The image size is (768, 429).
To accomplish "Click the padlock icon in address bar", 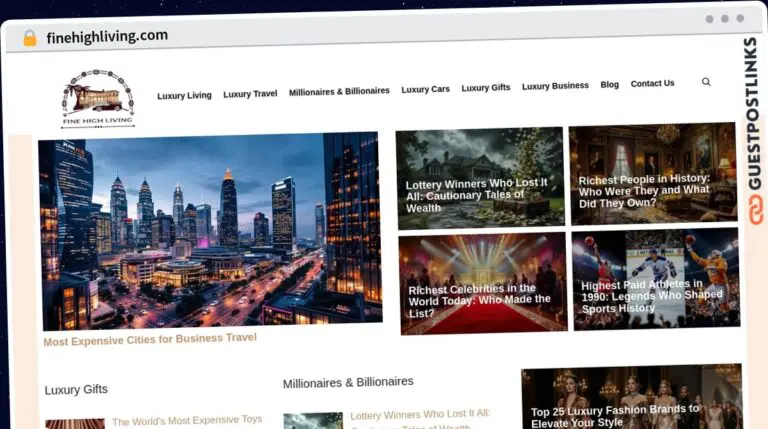I will (x=30, y=38).
